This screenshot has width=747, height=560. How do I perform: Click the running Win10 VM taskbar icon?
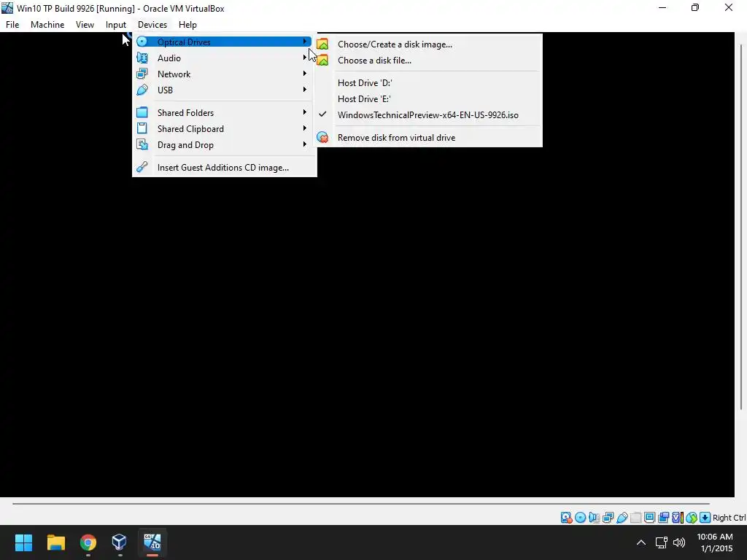tap(152, 542)
